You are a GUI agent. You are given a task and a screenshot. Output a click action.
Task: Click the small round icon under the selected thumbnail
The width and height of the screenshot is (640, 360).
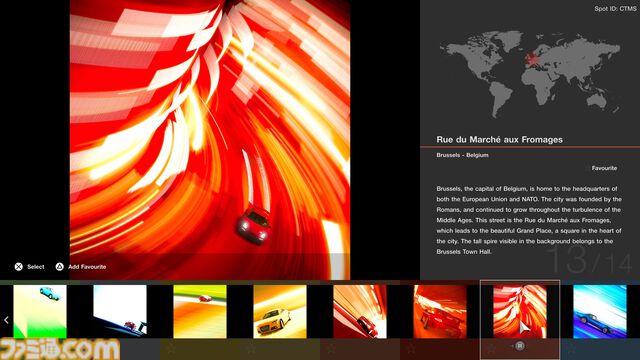520,346
